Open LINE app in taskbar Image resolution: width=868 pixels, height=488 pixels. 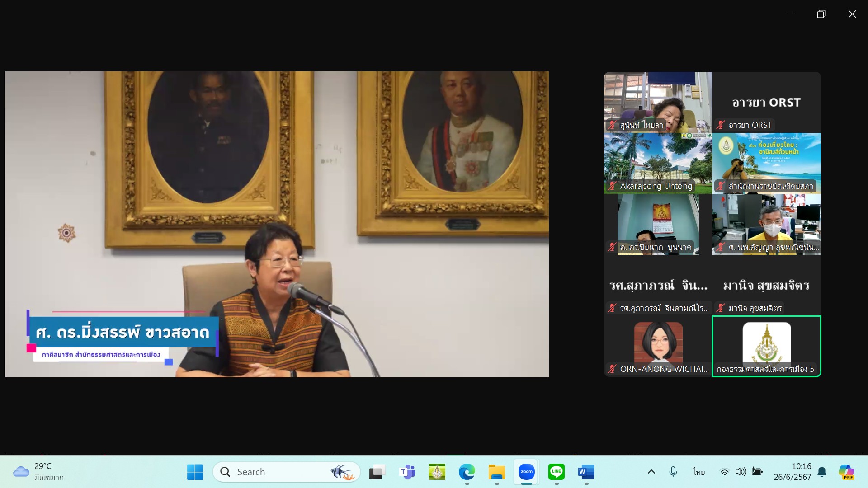556,472
